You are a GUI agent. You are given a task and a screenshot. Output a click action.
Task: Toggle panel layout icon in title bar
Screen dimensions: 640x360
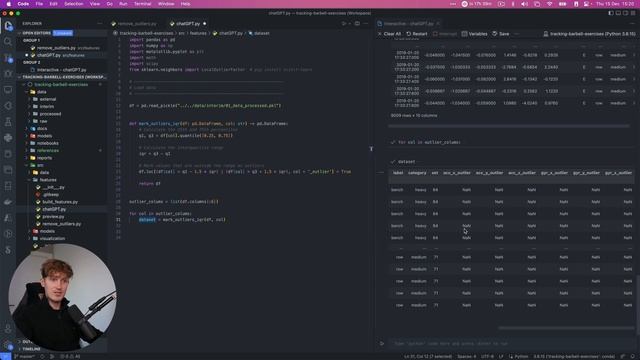pyautogui.click(x=618, y=13)
